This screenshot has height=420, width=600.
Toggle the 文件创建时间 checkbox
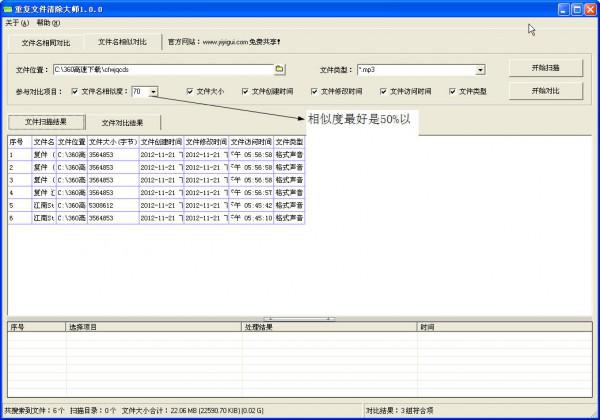(x=245, y=91)
